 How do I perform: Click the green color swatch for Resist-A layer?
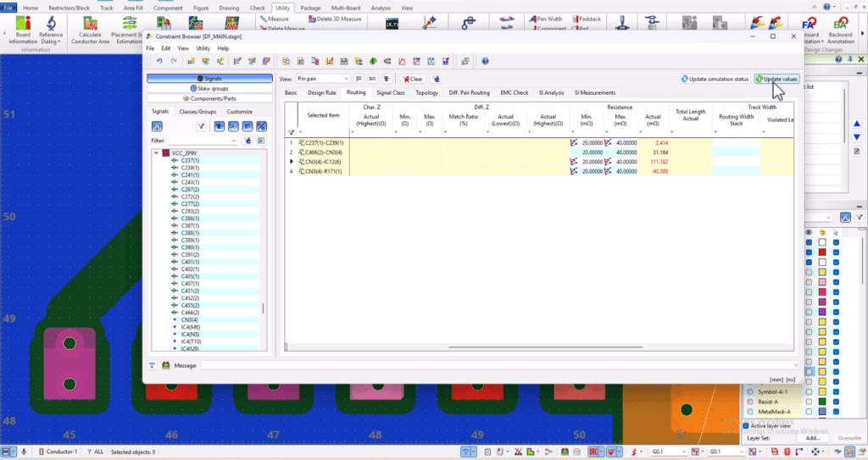click(x=822, y=402)
